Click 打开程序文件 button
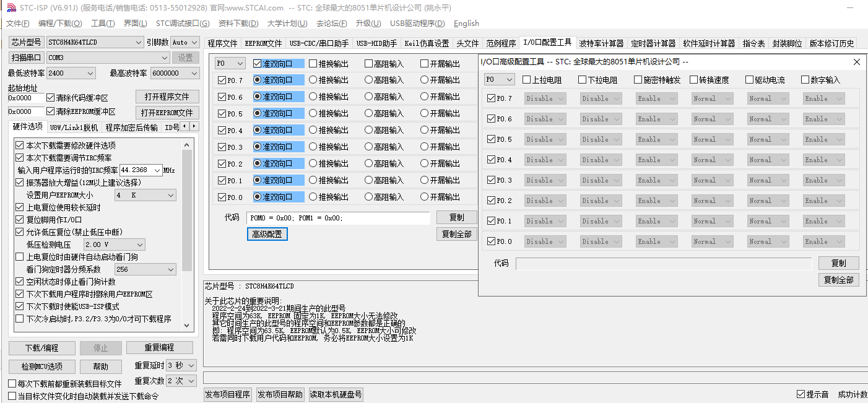The image size is (868, 403). click(167, 97)
